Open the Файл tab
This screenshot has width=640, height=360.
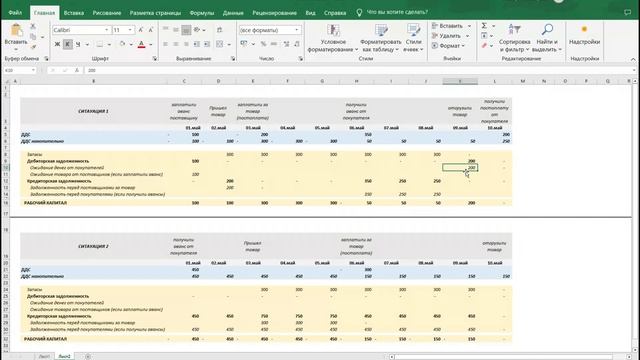coord(15,13)
